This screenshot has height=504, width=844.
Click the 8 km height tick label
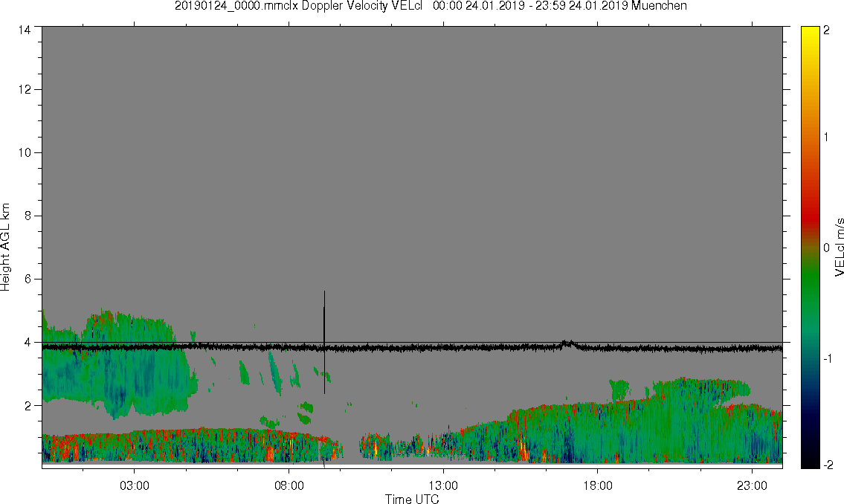[28, 216]
